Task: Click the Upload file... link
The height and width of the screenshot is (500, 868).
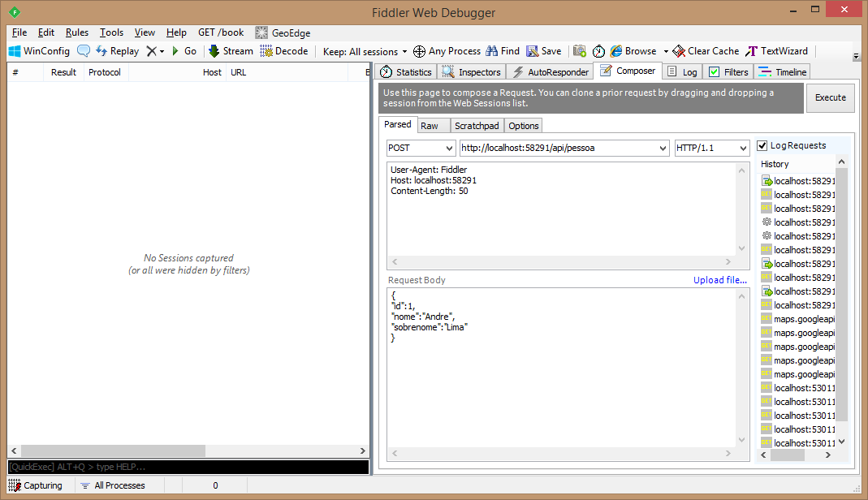Action: pyautogui.click(x=719, y=280)
